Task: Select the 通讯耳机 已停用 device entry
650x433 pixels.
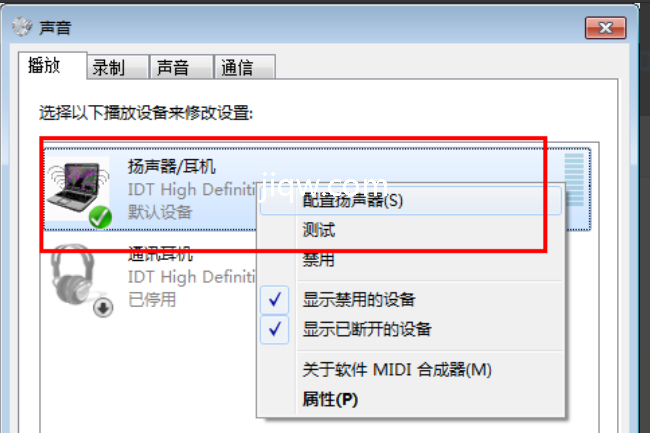Action: pos(149,277)
